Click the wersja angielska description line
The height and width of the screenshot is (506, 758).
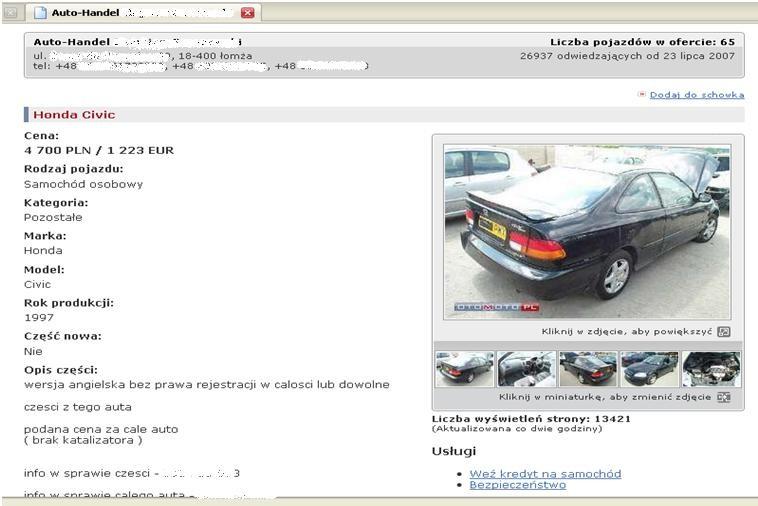pos(207,385)
